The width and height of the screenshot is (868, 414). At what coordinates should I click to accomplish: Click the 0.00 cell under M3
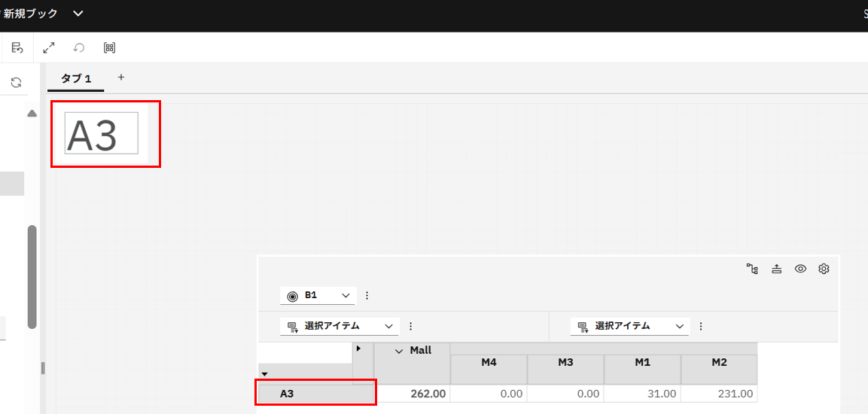(565, 394)
